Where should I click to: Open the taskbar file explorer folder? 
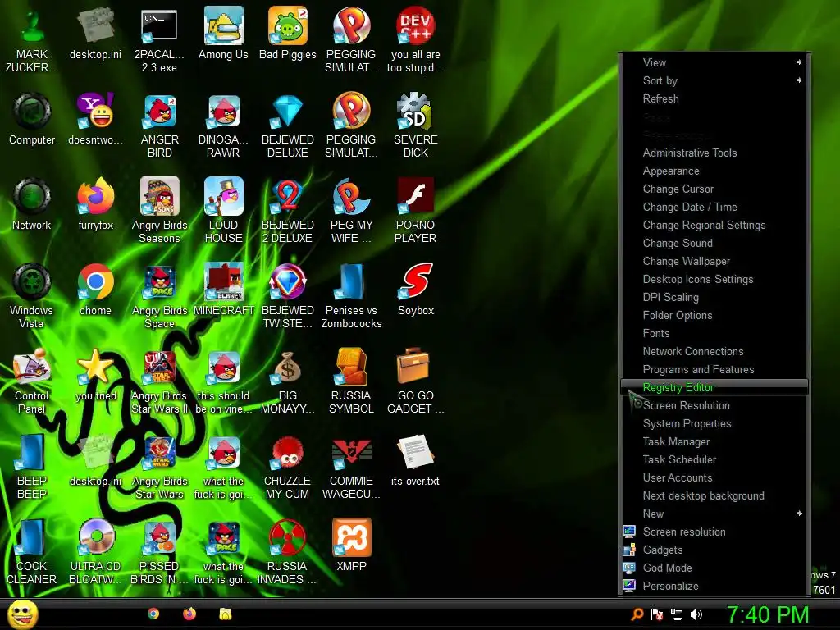[226, 614]
